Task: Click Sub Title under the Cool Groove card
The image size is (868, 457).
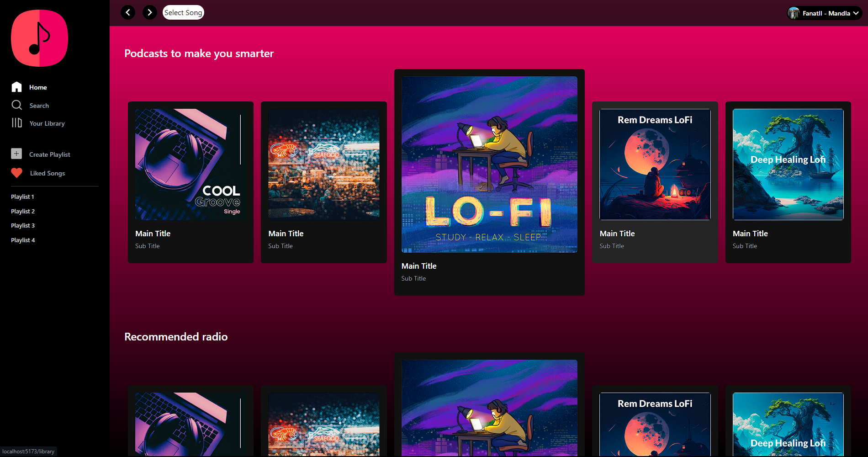Action: [x=148, y=246]
